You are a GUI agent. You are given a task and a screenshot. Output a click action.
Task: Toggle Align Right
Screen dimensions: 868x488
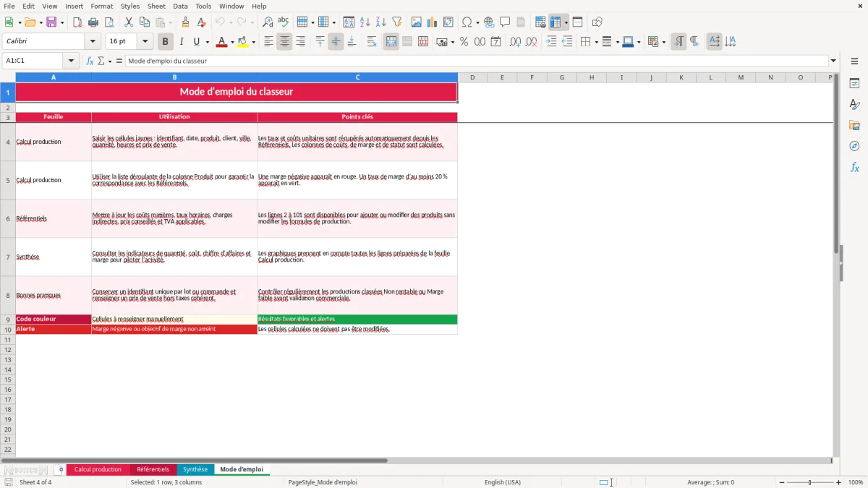(x=300, y=42)
